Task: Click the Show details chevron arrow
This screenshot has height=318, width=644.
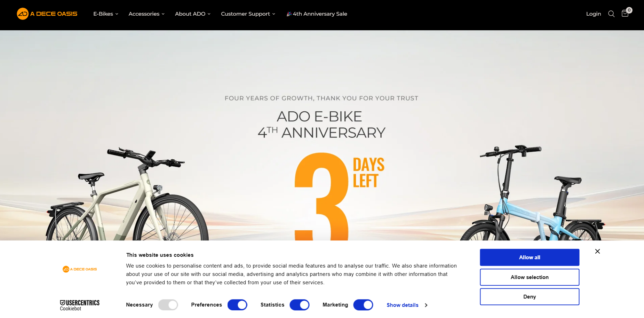Action: 426,305
